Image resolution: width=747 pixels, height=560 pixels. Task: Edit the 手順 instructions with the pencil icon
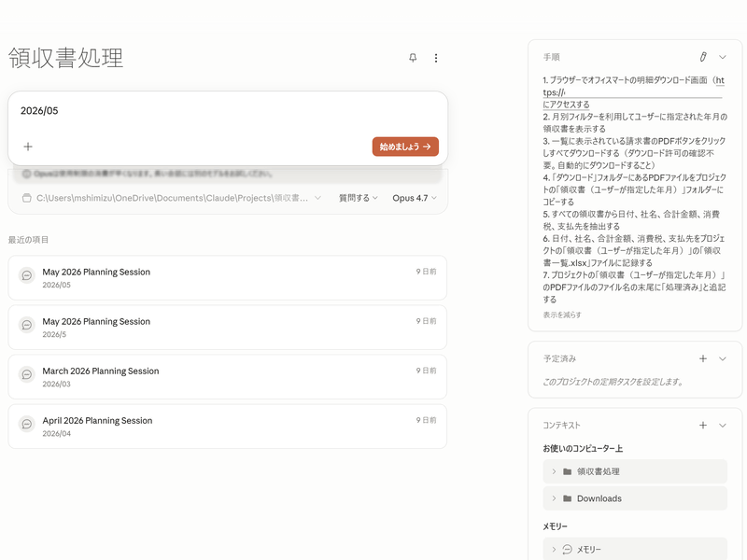click(x=703, y=57)
